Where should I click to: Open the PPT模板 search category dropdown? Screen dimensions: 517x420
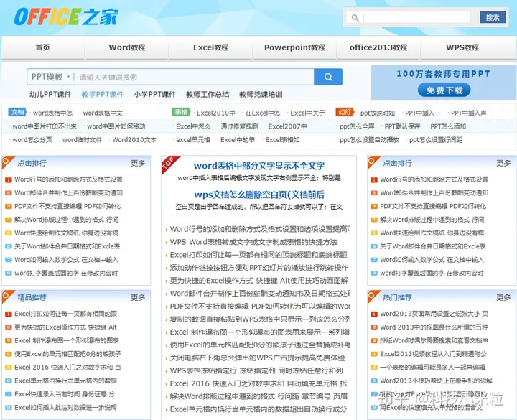tap(50, 77)
